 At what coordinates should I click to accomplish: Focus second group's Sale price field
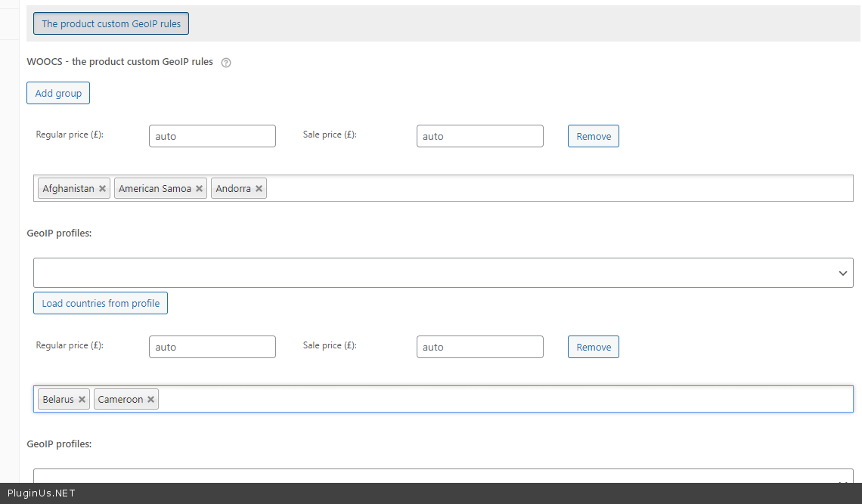[x=479, y=347]
